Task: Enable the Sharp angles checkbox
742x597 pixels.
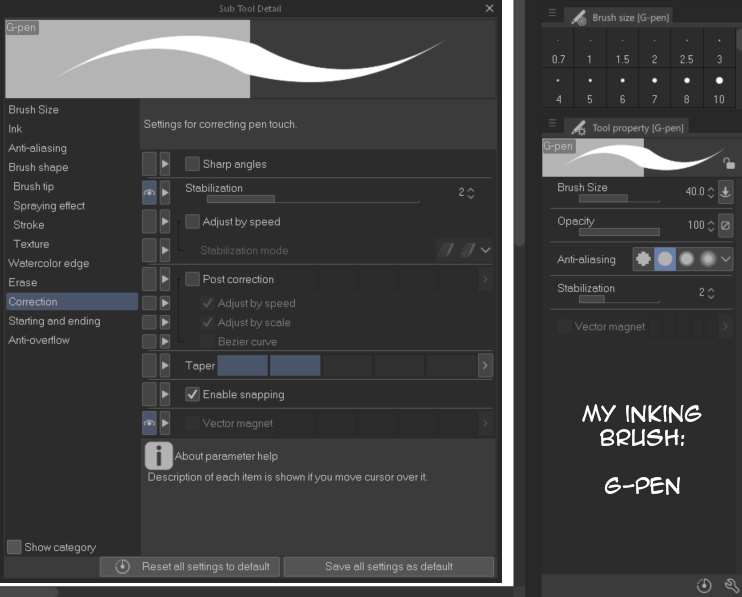Action: [193, 164]
